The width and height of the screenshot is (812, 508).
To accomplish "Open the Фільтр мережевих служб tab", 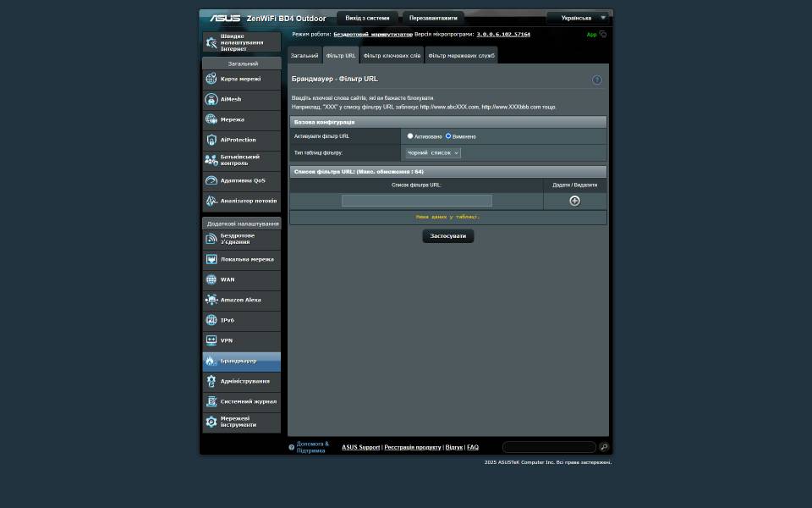I will tap(461, 56).
